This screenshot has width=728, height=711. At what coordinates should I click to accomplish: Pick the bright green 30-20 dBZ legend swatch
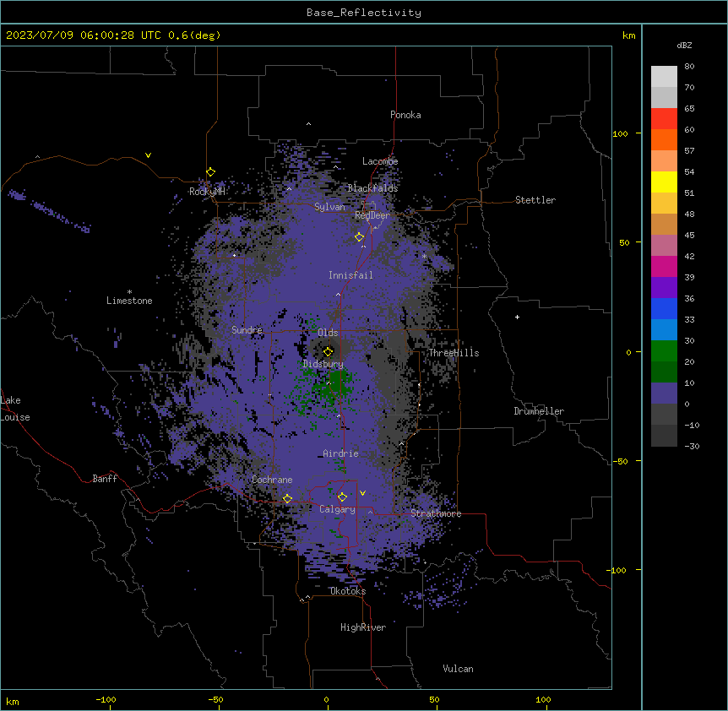point(664,351)
